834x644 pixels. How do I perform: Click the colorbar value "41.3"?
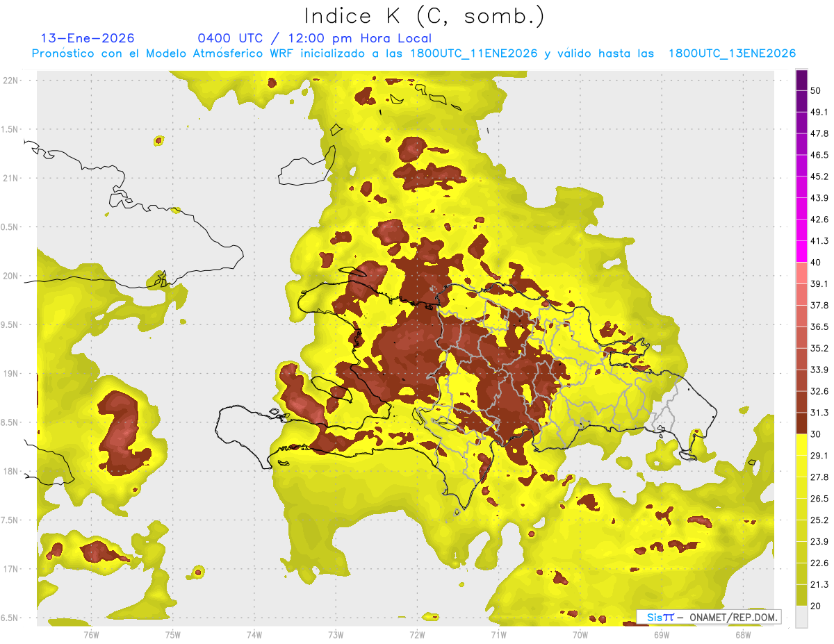[x=819, y=241]
